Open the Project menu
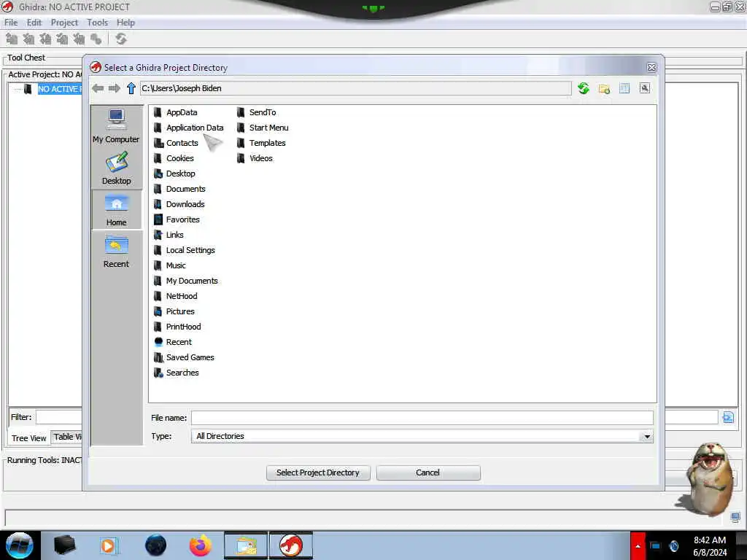747x560 pixels. 64,23
